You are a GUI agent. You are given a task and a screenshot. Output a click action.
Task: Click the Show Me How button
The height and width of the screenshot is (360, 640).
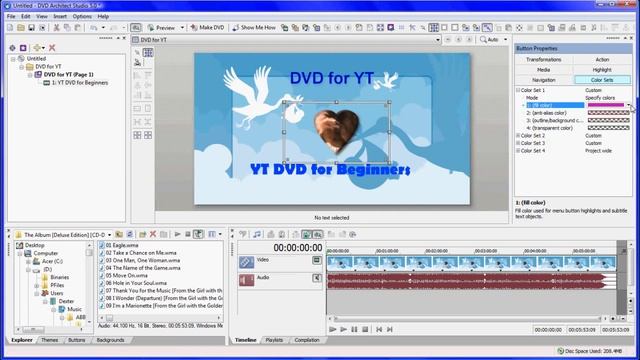[254, 27]
